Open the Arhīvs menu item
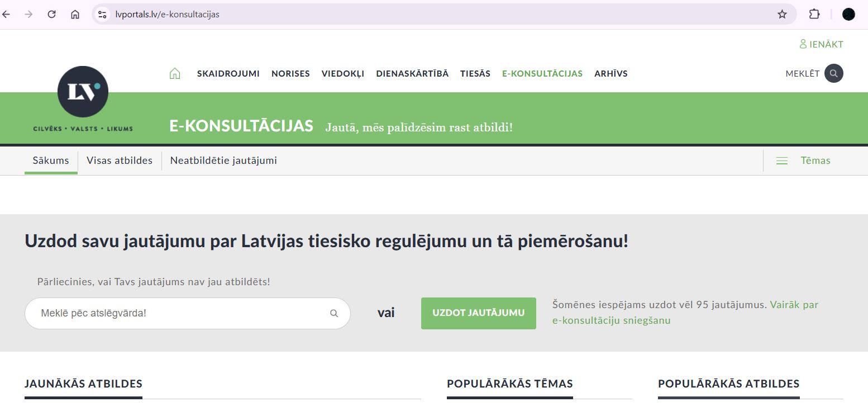This screenshot has height=411, width=868. (611, 74)
